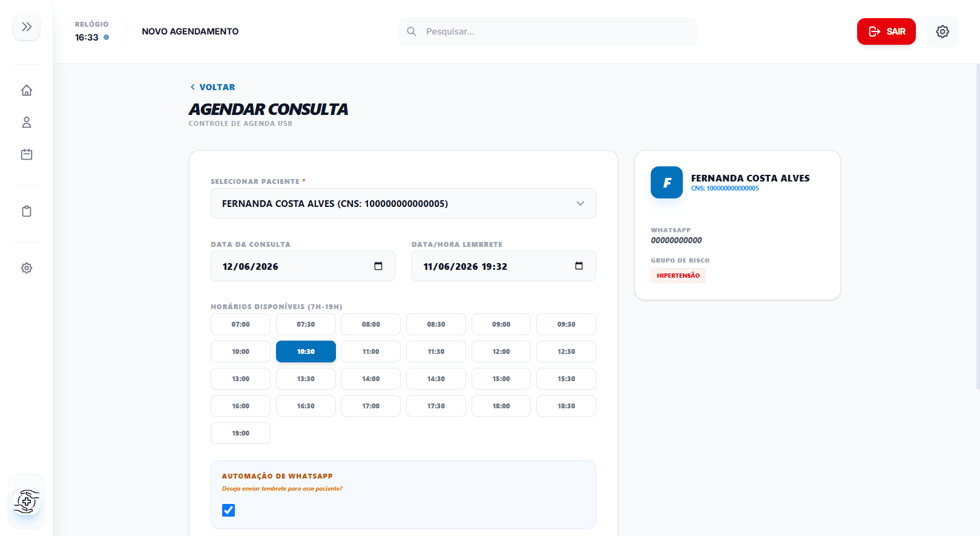Screen dimensions: 980x536
Task: Open calendar picker for Data/Hora Lembrete
Action: pyautogui.click(x=579, y=266)
